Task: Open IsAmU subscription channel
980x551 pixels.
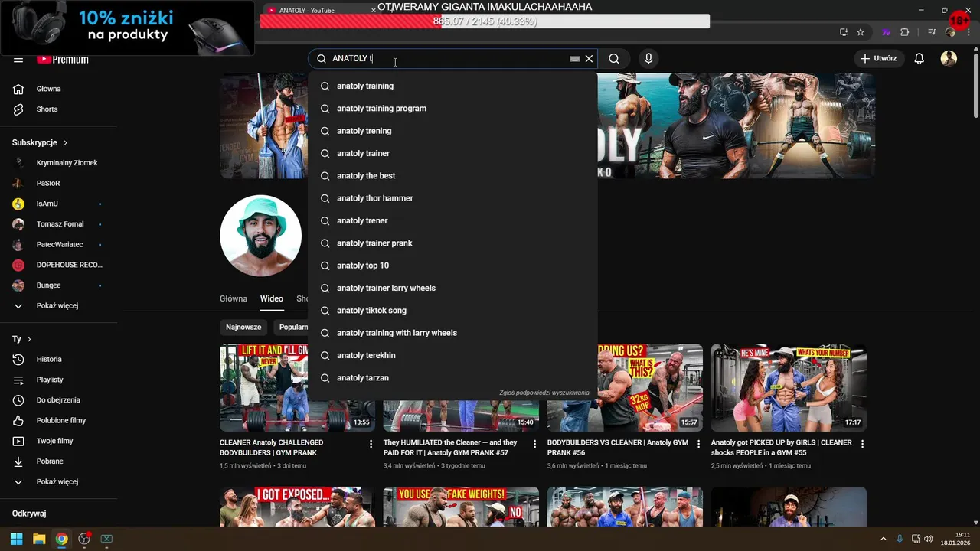Action: [60, 204]
